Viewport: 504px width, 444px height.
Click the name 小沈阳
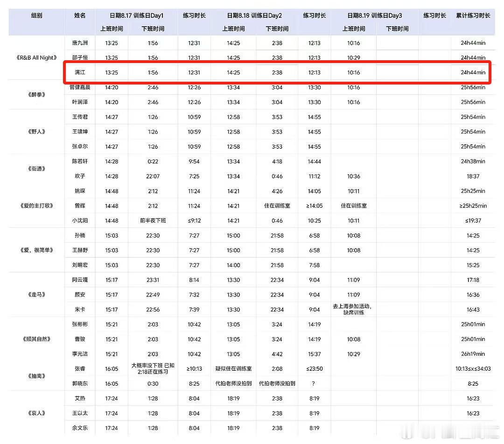point(80,220)
